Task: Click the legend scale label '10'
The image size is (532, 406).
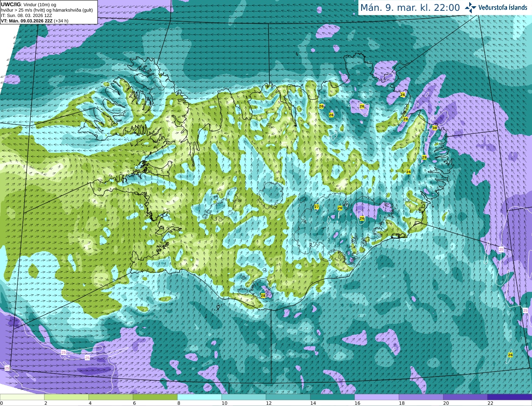Action: [224, 403]
